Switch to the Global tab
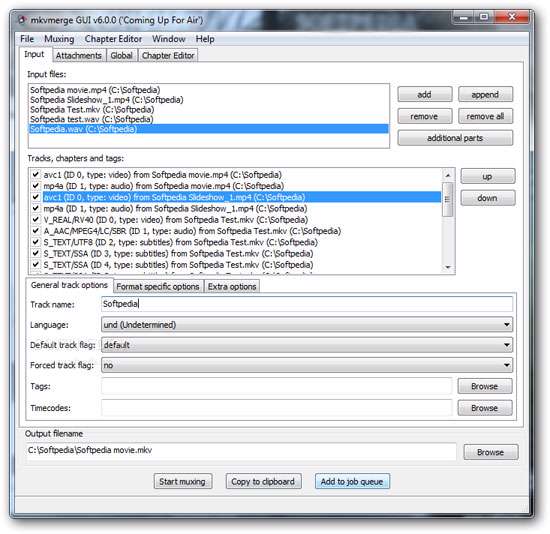550x534 pixels. (x=121, y=55)
